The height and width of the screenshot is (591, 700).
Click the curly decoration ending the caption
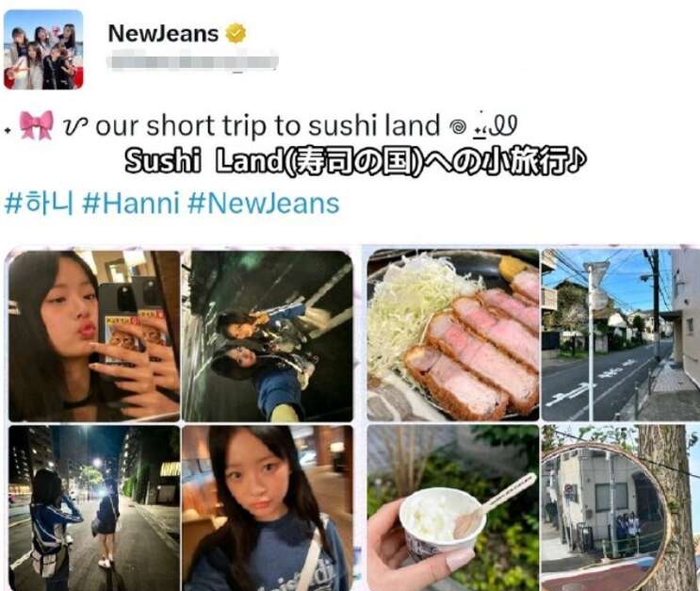coord(496,125)
